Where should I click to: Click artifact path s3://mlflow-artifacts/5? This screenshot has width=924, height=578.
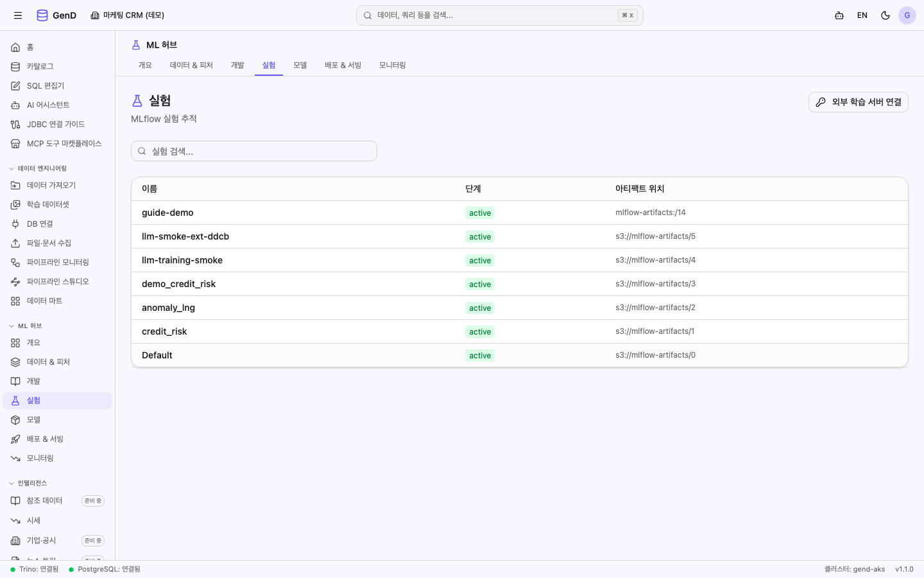[655, 236]
